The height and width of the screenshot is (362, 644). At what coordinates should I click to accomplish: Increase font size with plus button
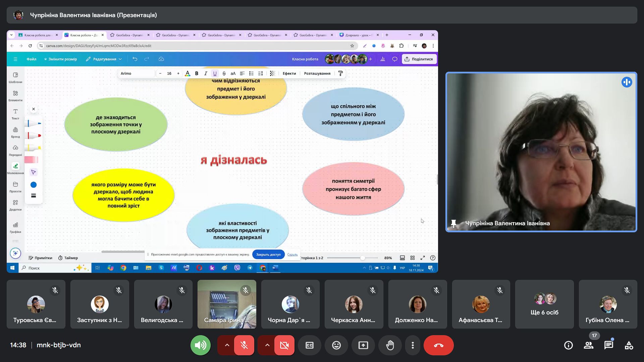pyautogui.click(x=178, y=73)
